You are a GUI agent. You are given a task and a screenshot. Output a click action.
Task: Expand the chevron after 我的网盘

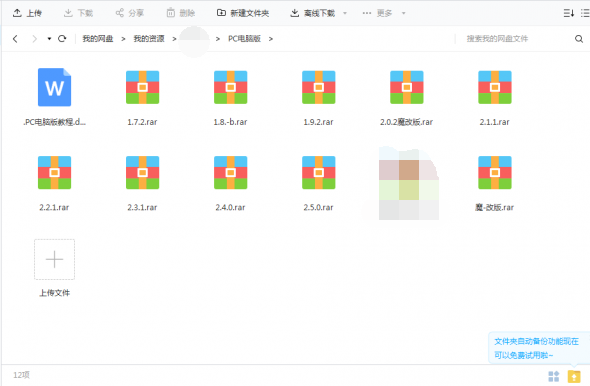tap(123, 39)
